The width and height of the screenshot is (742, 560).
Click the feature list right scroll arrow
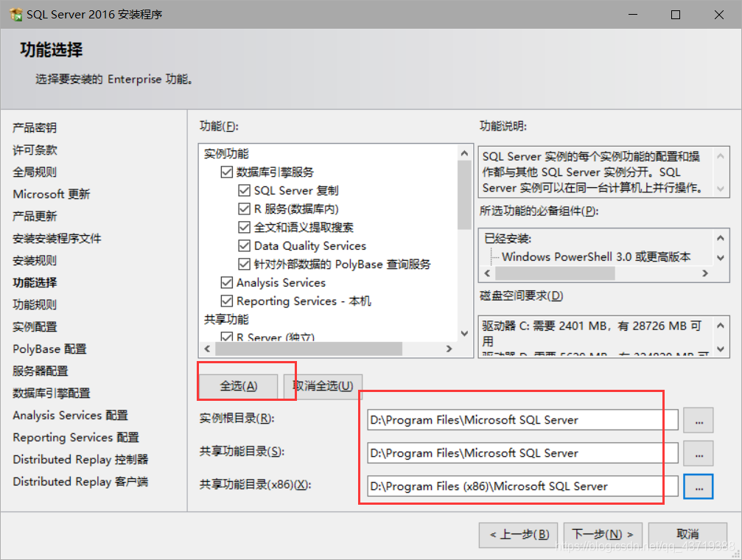[449, 349]
